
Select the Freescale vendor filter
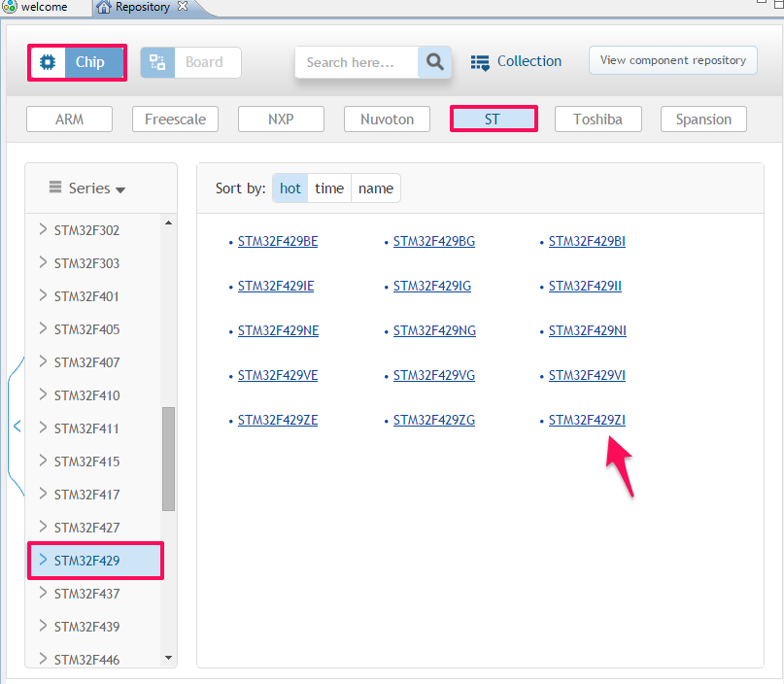click(x=175, y=120)
